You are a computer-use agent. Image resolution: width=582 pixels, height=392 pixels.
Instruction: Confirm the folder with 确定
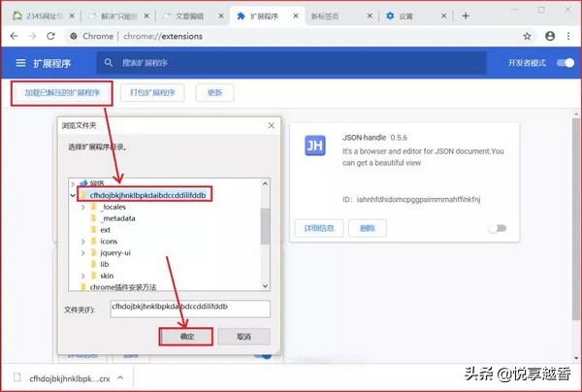[186, 337]
